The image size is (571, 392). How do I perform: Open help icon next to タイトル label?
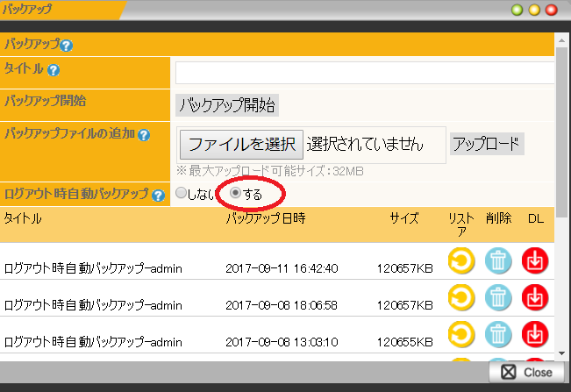54,70
